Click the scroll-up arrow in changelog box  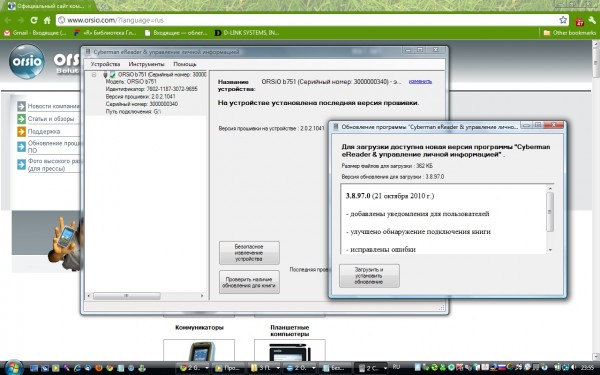[x=550, y=188]
